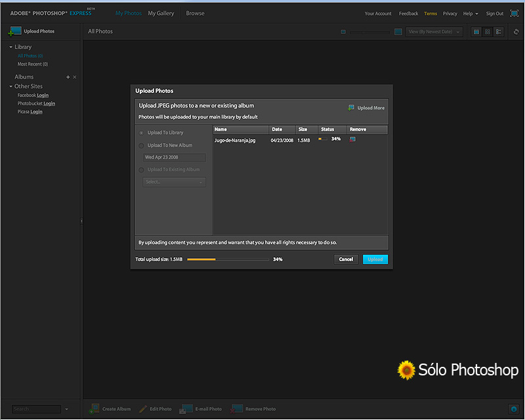The width and height of the screenshot is (525, 420).
Task: Choose Upload To New Album
Action: (140, 145)
